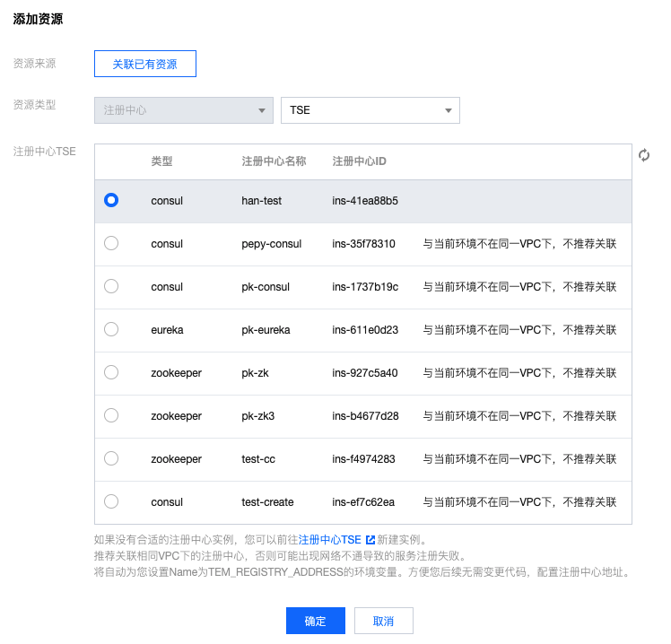671x644 pixels.
Task: Click ID ins-1737b19c
Action: click(x=365, y=287)
